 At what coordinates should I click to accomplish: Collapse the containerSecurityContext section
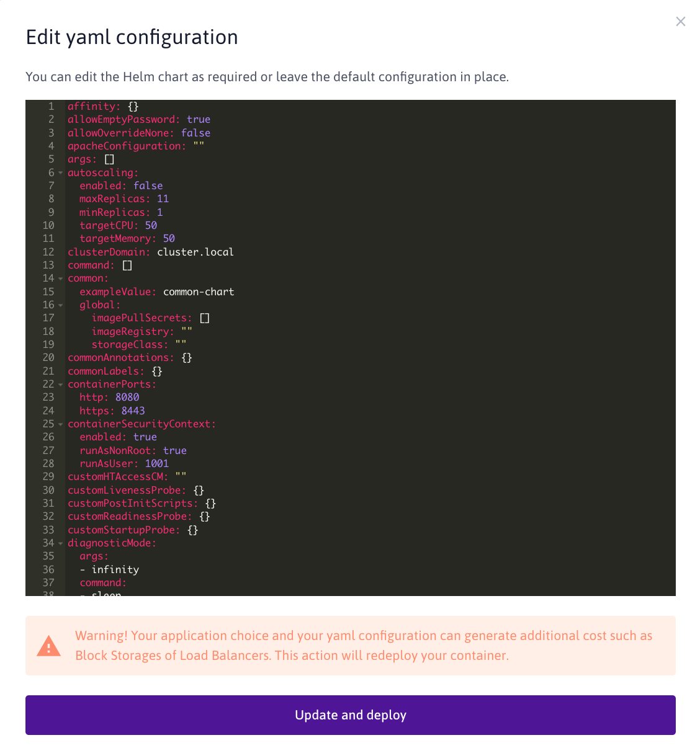[x=60, y=424]
